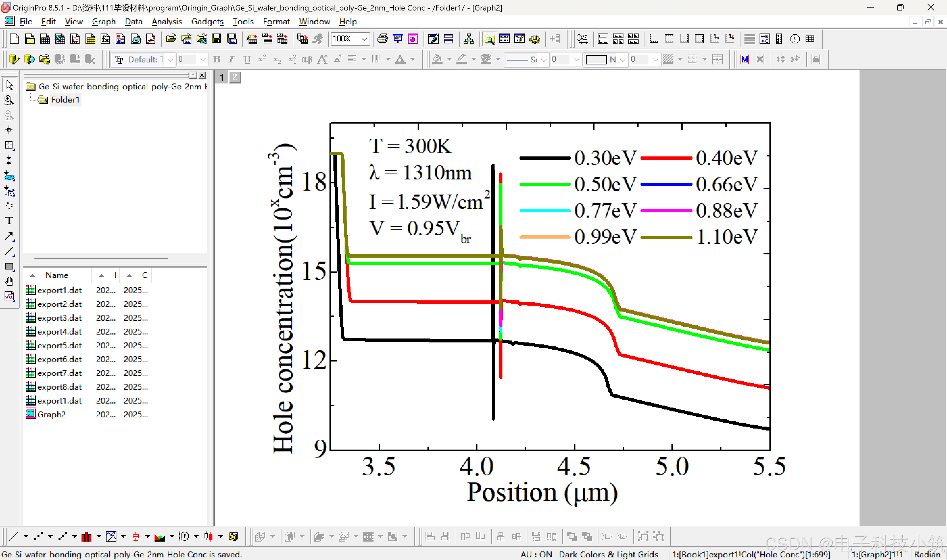Toggle Italic text formatting

tap(231, 59)
